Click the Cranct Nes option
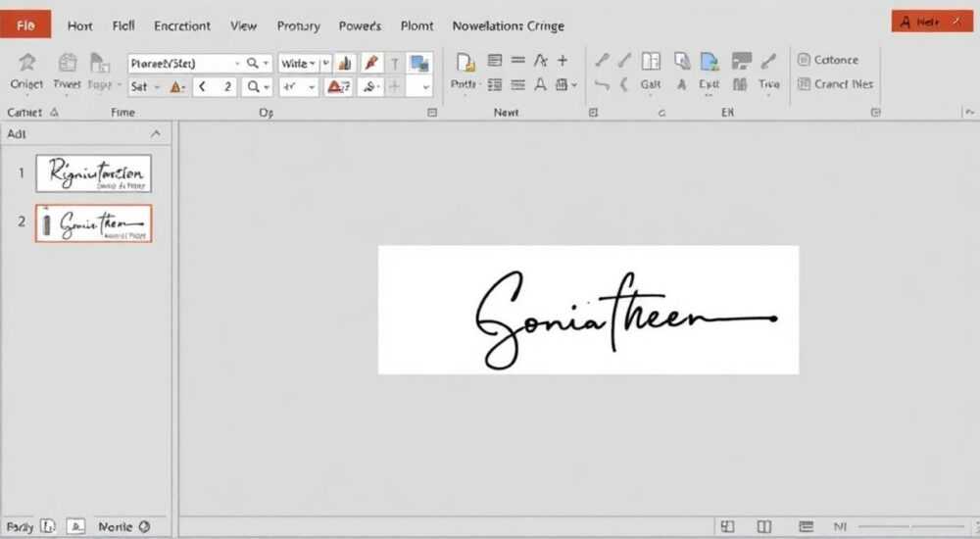 pos(835,83)
